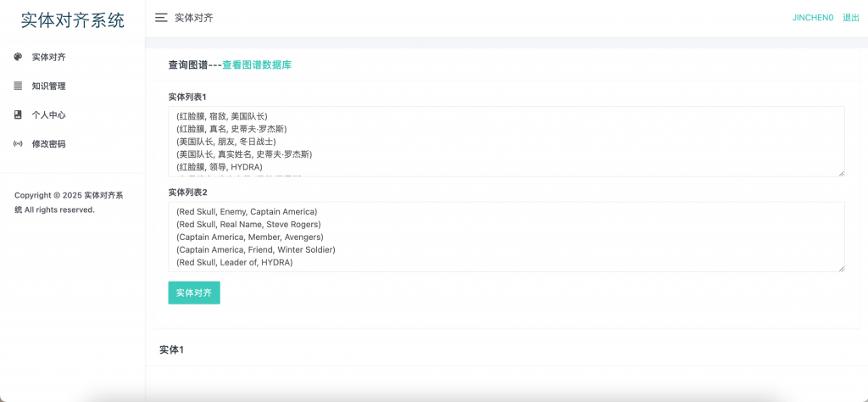This screenshot has width=868, height=402.
Task: Click the line (美国队长, 真实姓名, 史蒂夫·罗杰斯)
Action: pyautogui.click(x=244, y=154)
